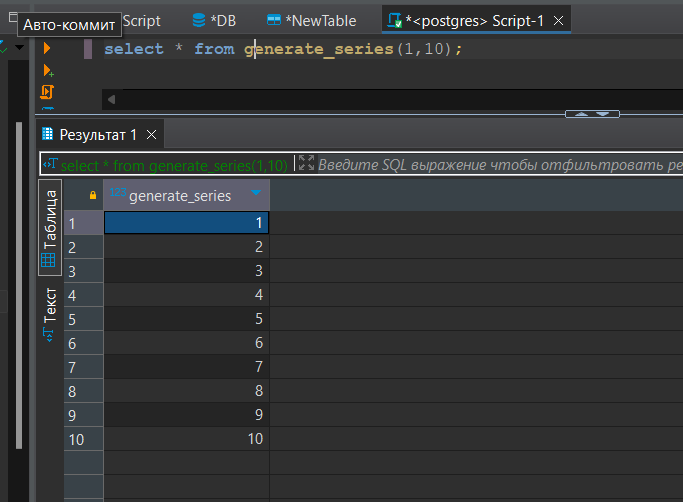The image size is (683, 502).
Task: Click cell with value 9 in generate_series
Action: click(186, 414)
